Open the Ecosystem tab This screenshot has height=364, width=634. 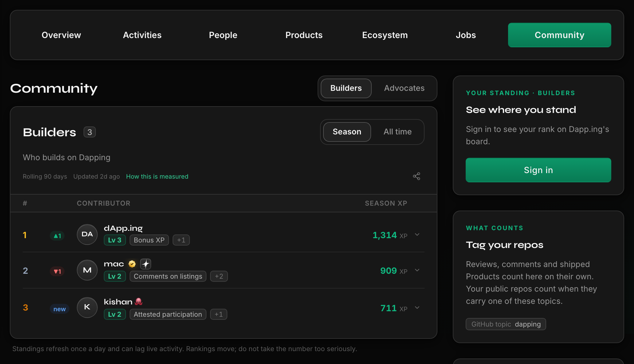[385, 35]
